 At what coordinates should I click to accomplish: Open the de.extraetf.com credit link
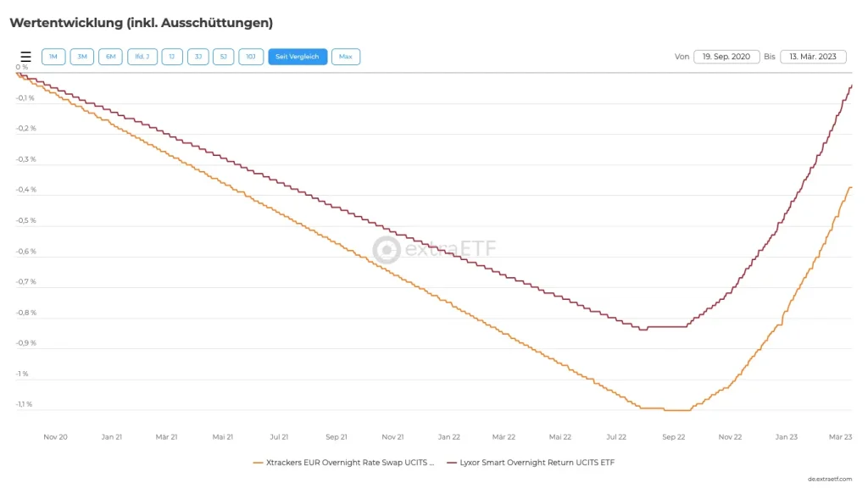click(829, 479)
